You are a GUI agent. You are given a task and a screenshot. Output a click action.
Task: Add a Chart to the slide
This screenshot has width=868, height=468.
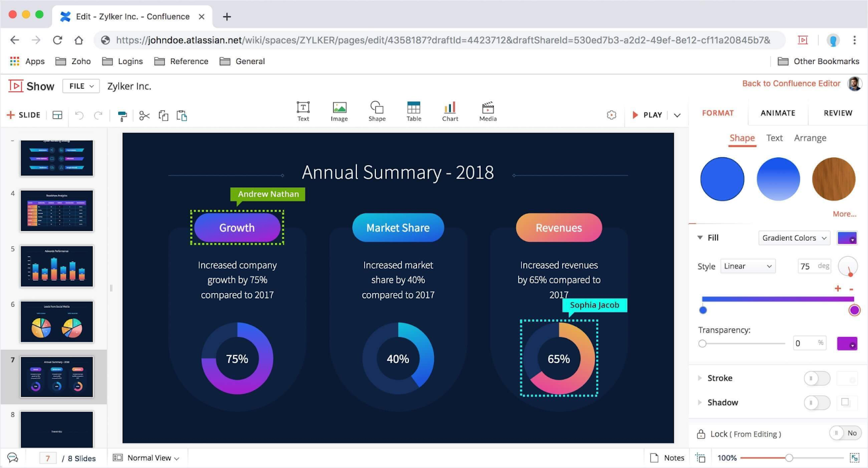tap(450, 111)
